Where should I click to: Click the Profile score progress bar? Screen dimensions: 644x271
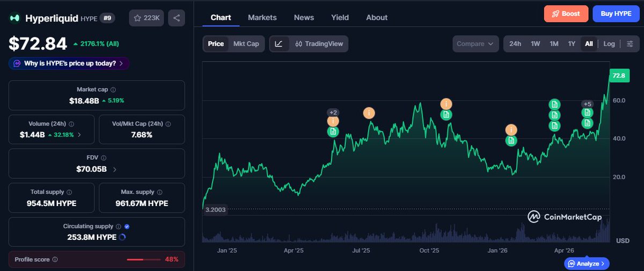pyautogui.click(x=143, y=260)
